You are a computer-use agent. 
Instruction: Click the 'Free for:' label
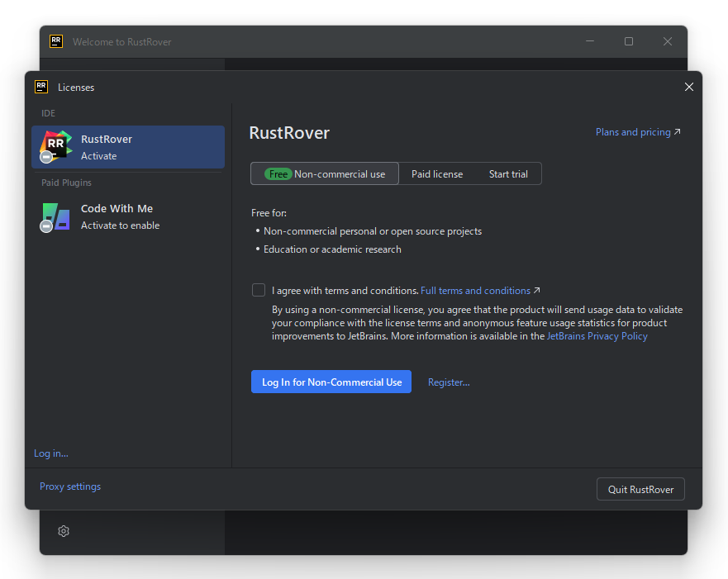[269, 213]
